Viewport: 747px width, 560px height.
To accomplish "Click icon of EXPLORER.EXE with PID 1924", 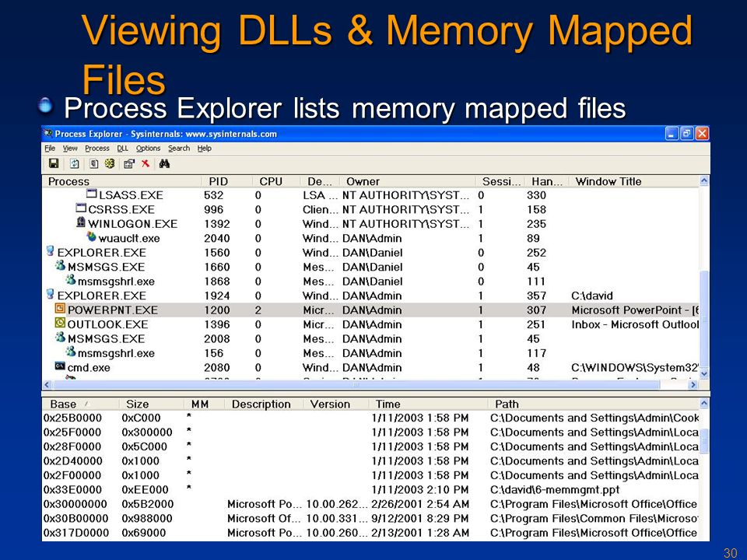I will pos(50,294).
